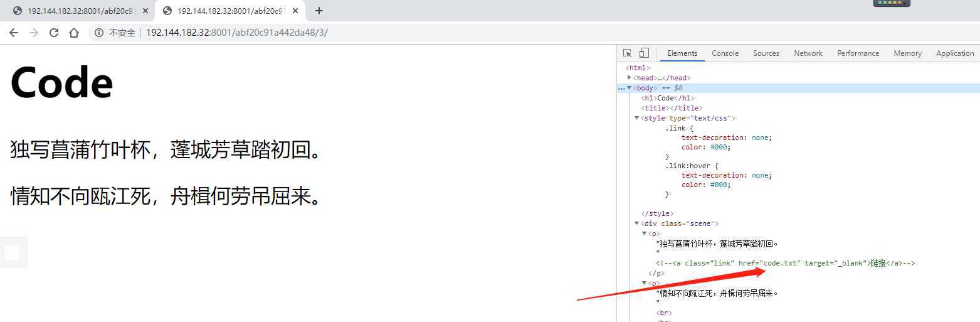Open the Application tab

click(955, 53)
